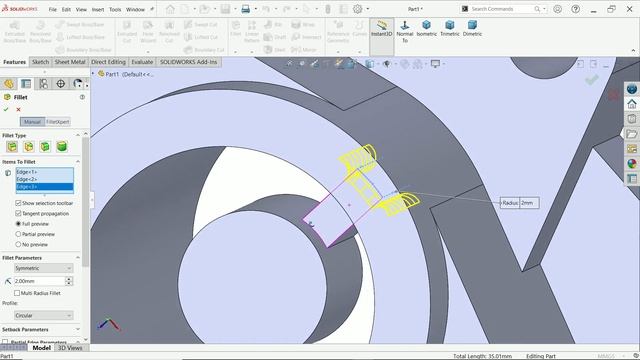Open the Print dropdown arrow
The image size is (640, 360).
(256, 9)
